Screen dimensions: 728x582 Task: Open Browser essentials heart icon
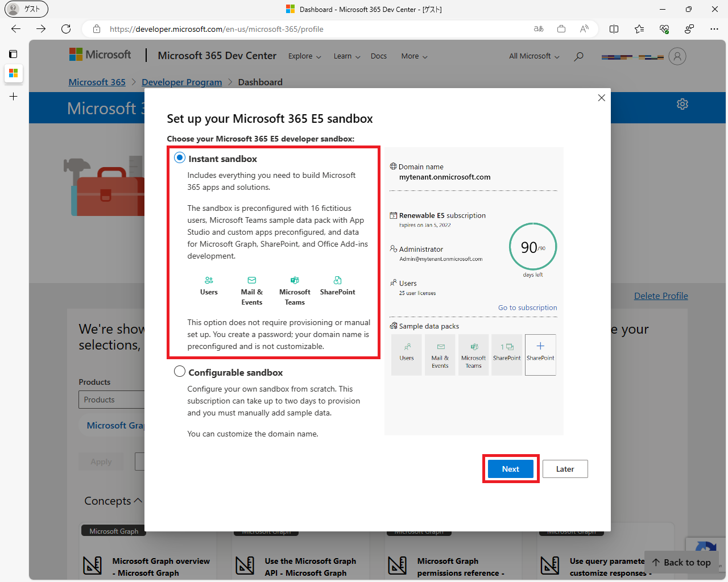click(664, 29)
